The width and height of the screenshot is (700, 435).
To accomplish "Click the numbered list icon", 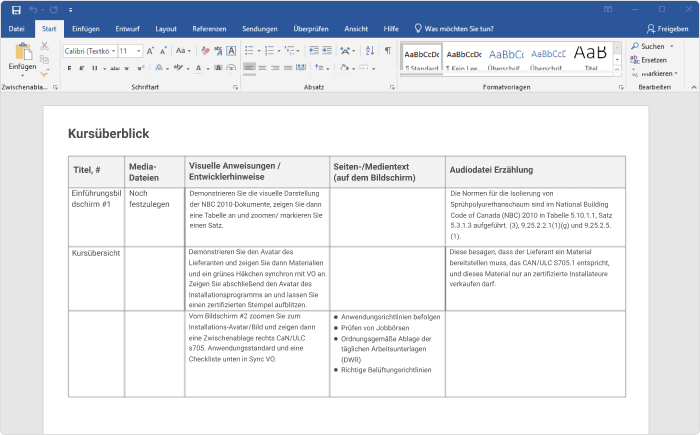I will [x=269, y=50].
